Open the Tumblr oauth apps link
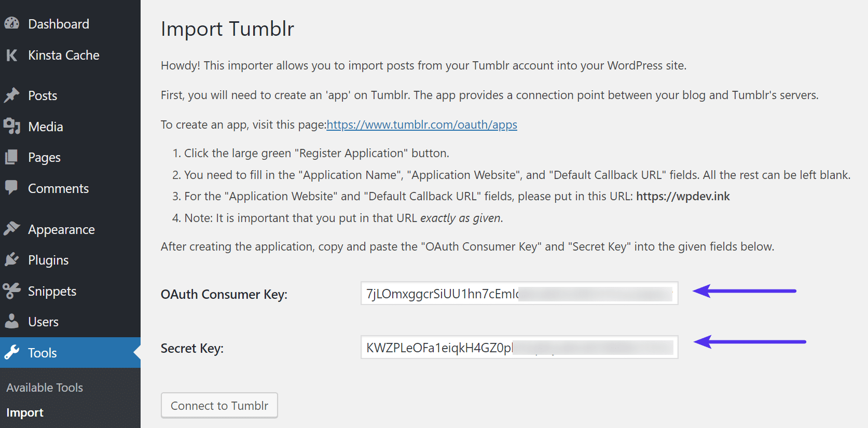This screenshot has height=428, width=868. tap(421, 125)
